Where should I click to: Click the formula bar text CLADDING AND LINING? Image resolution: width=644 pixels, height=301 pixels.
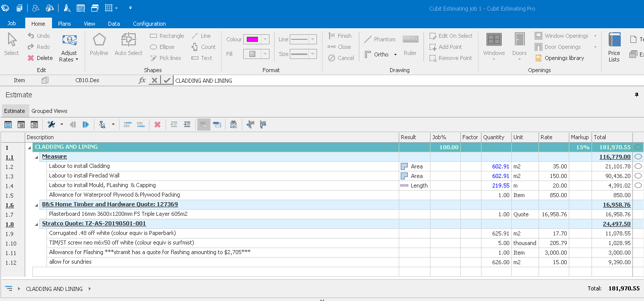(x=203, y=81)
